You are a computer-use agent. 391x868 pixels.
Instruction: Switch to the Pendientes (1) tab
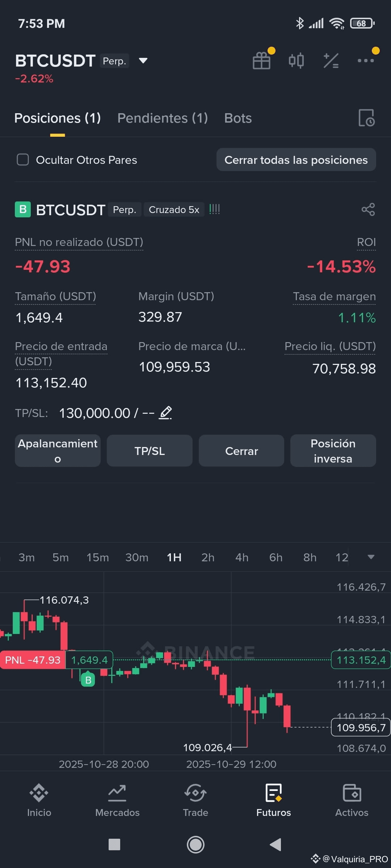(x=163, y=118)
